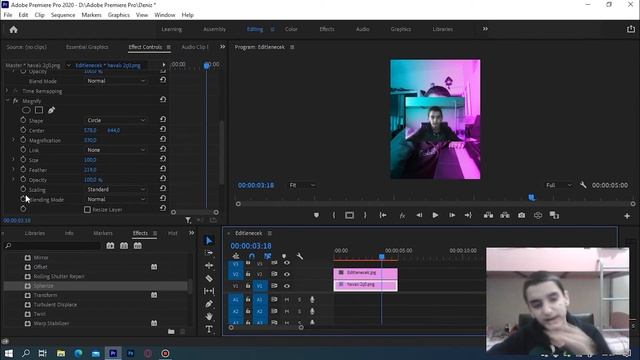Step back one frame
The height and width of the screenshot is (360, 640).
point(419,215)
